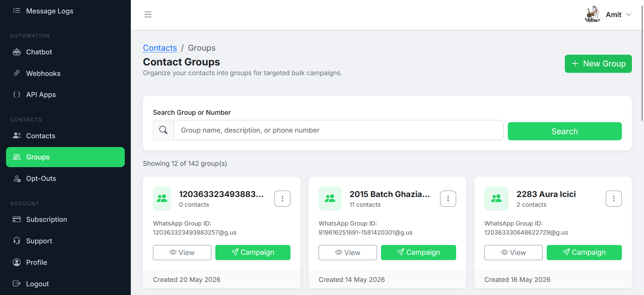Start Campaign for 2283 Aura Icici group
The width and height of the screenshot is (644, 295).
click(x=584, y=252)
